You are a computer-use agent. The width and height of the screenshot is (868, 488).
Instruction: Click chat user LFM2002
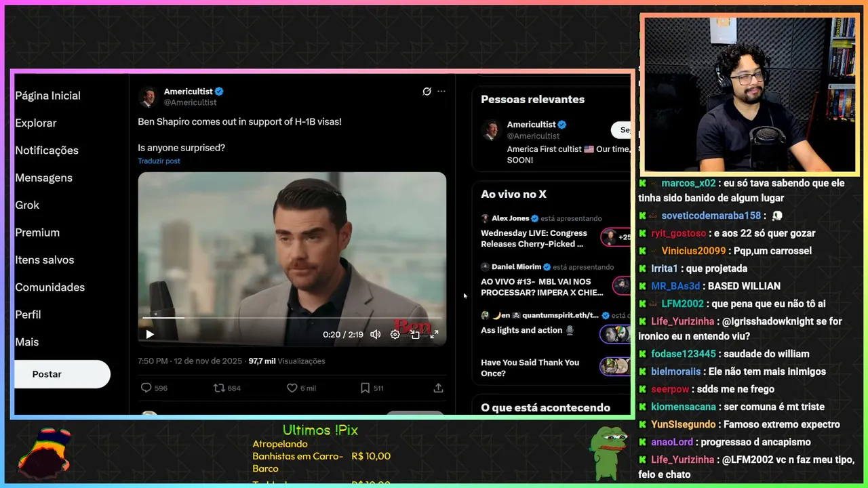coord(682,304)
